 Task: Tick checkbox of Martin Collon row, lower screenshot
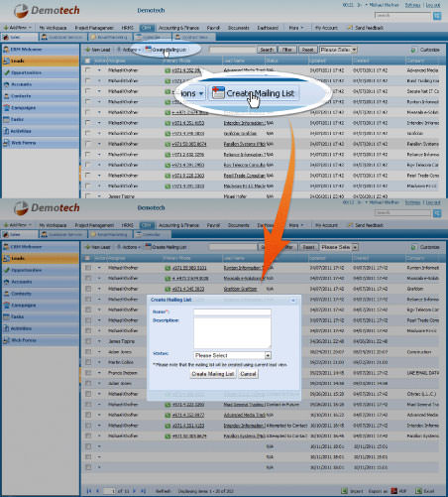click(88, 362)
